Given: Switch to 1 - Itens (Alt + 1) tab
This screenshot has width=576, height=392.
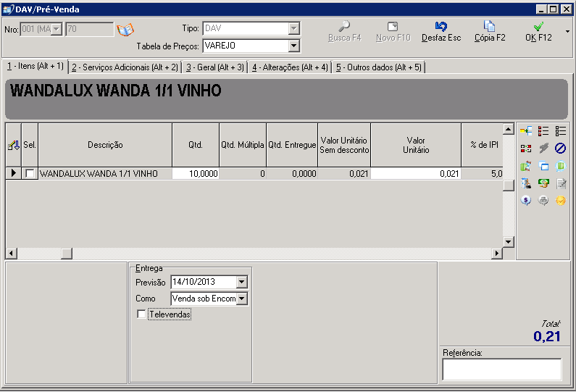Looking at the screenshot, I should tap(36, 66).
